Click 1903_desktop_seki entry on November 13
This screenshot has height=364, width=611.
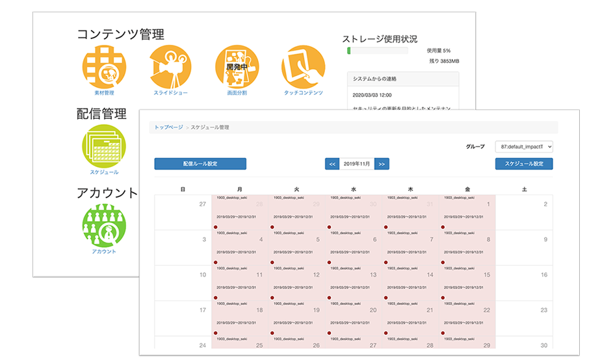click(346, 268)
